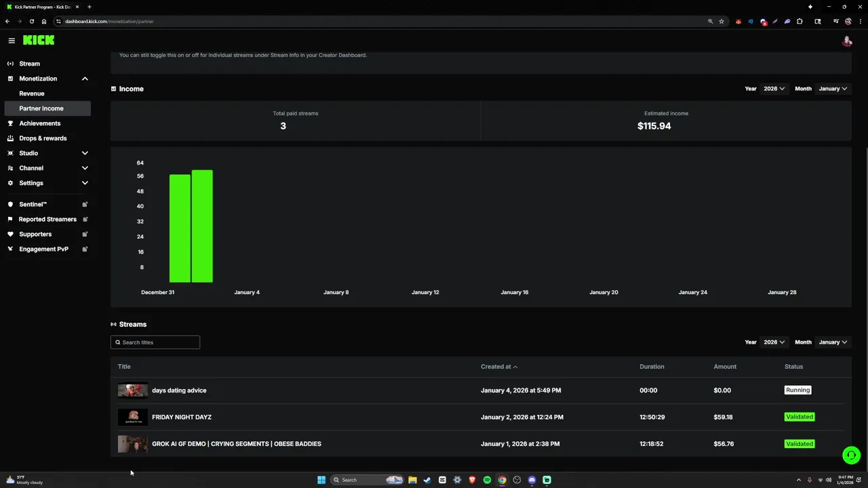This screenshot has height=488, width=868.
Task: Open the browser Extensions puzzle icon
Action: pyautogui.click(x=800, y=21)
